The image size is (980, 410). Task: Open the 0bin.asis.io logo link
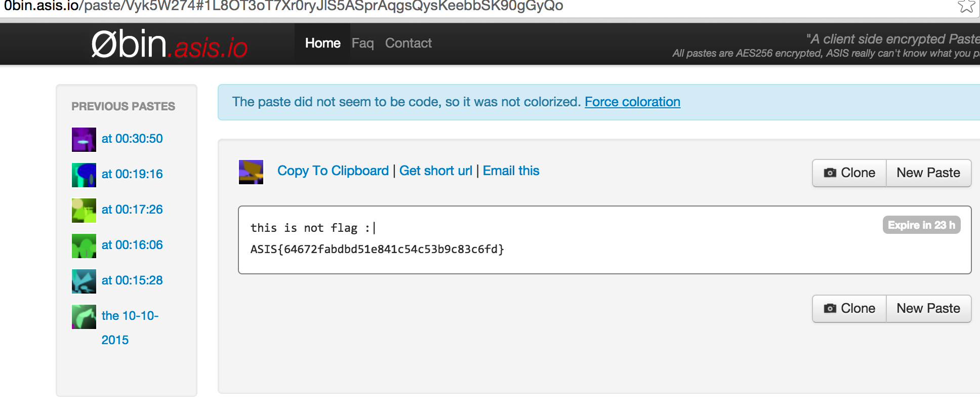tap(169, 44)
